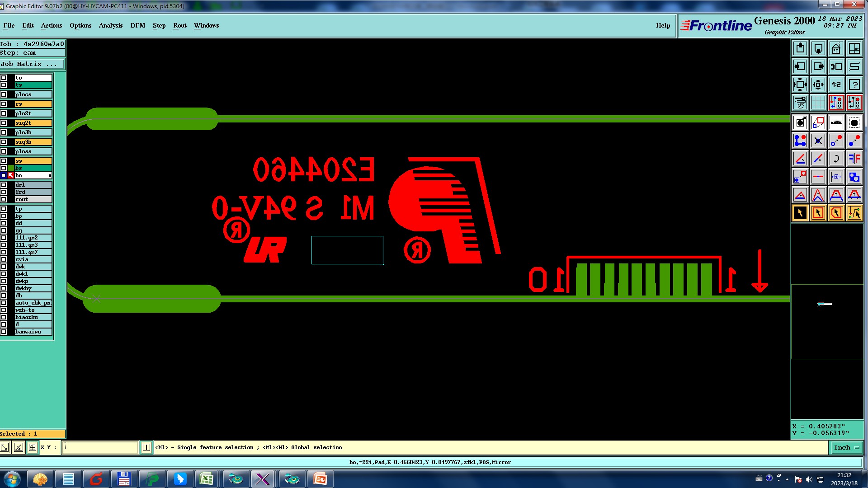
Task: Open the grid display icon
Action: coord(818,103)
